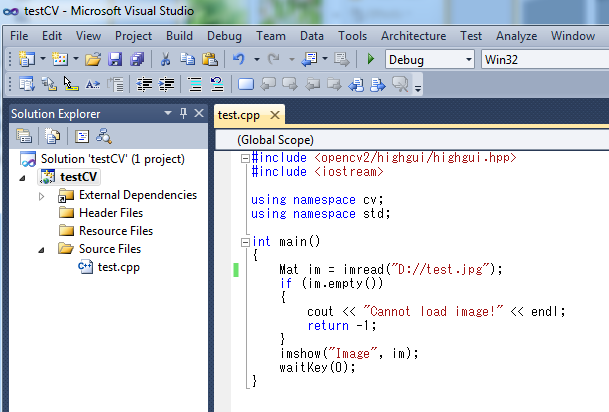Collapse the testCV project node
The height and width of the screenshot is (412, 609).
pos(22,178)
